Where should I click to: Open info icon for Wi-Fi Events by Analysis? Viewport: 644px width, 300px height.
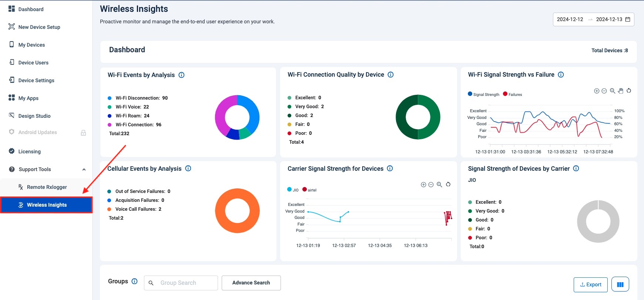pos(181,75)
